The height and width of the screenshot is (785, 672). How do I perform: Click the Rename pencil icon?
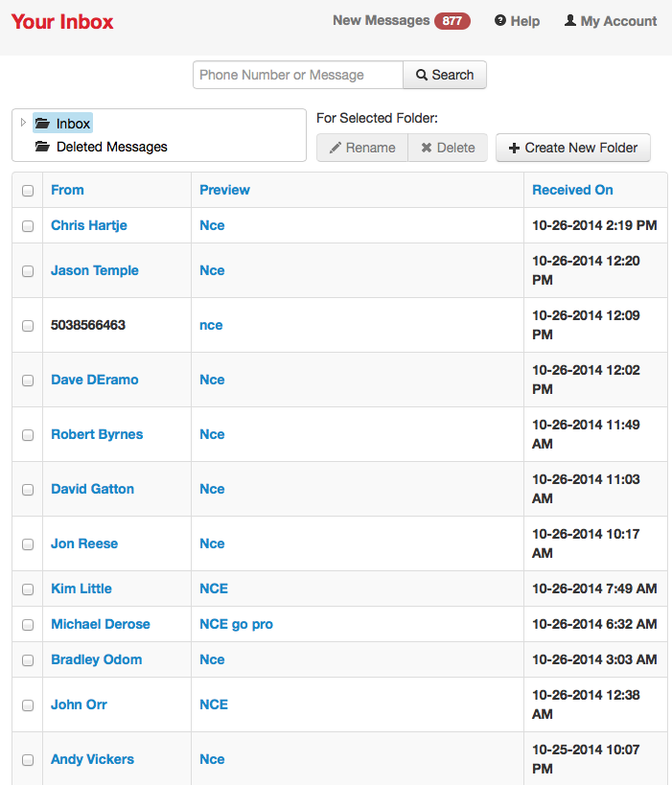335,148
